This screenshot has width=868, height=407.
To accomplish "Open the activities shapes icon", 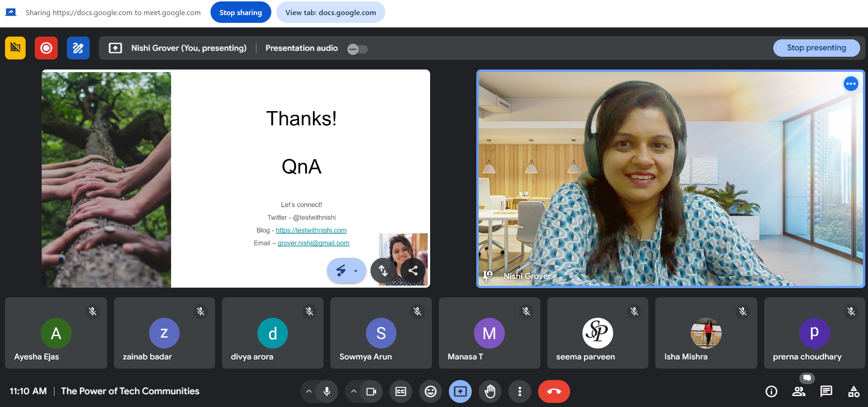I will coord(853,391).
